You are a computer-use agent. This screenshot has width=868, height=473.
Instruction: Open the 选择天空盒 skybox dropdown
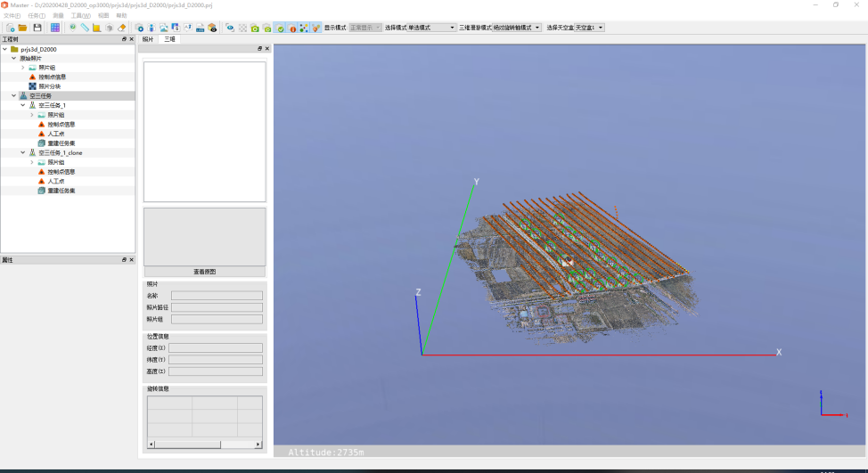pyautogui.click(x=589, y=28)
